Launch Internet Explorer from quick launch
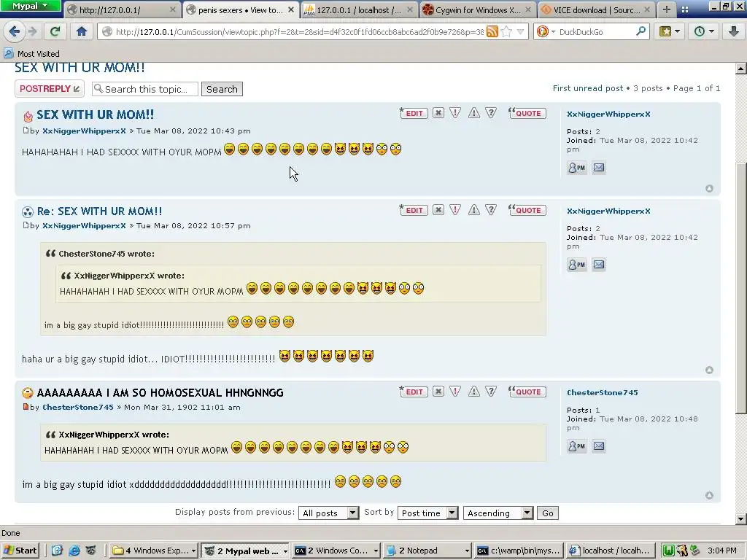The width and height of the screenshot is (747, 560). coord(74,551)
